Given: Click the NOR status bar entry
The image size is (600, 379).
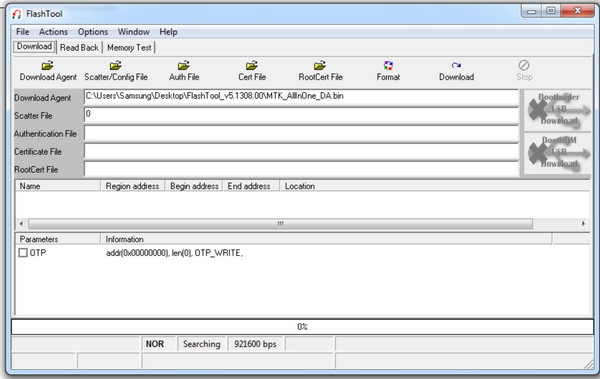Looking at the screenshot, I should pyautogui.click(x=159, y=344).
